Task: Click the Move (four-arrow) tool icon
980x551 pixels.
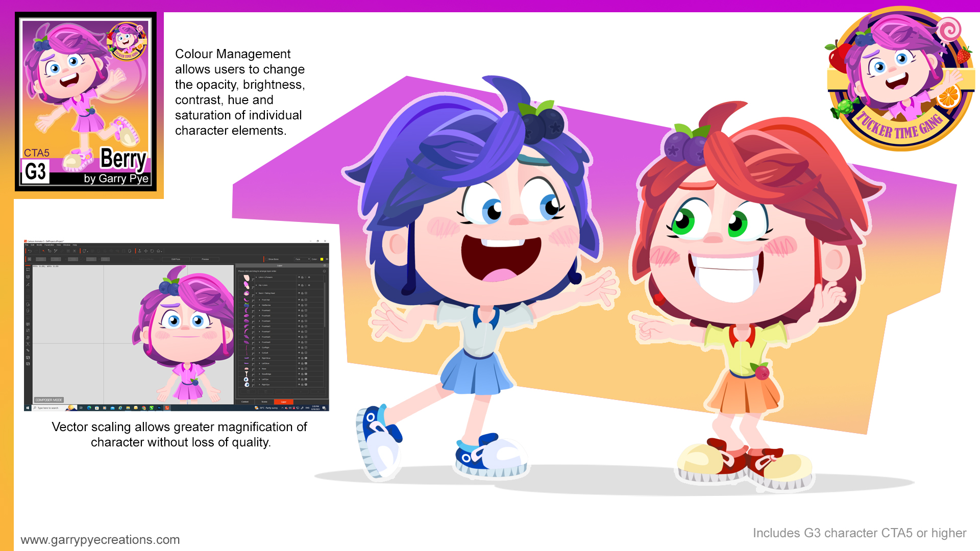Action: (146, 251)
